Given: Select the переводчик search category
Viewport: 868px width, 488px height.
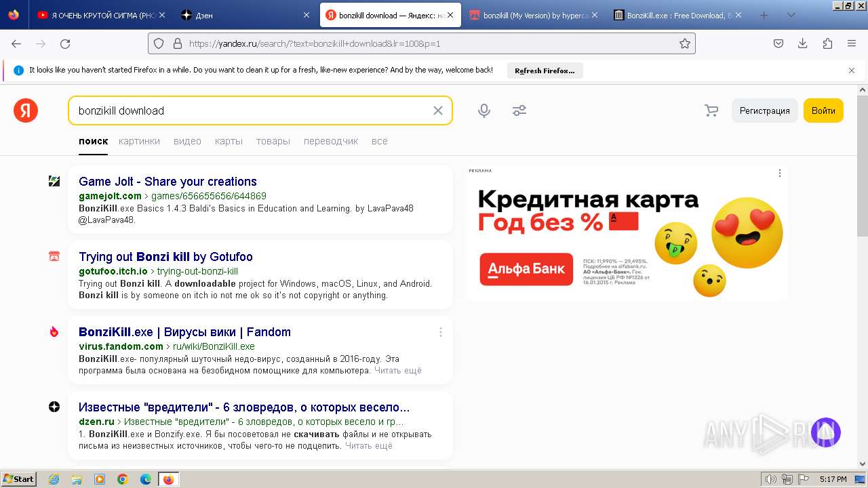Looking at the screenshot, I should pyautogui.click(x=331, y=141).
